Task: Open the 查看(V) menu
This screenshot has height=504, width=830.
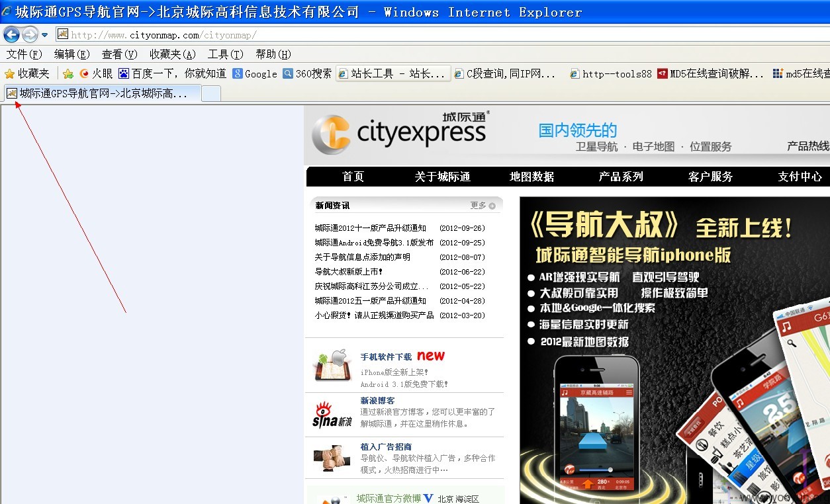Action: click(119, 54)
